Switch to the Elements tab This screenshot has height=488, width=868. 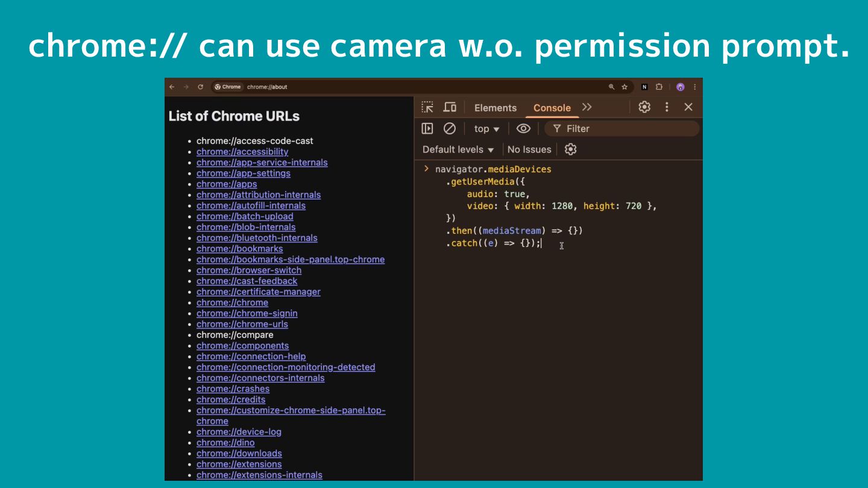(495, 108)
